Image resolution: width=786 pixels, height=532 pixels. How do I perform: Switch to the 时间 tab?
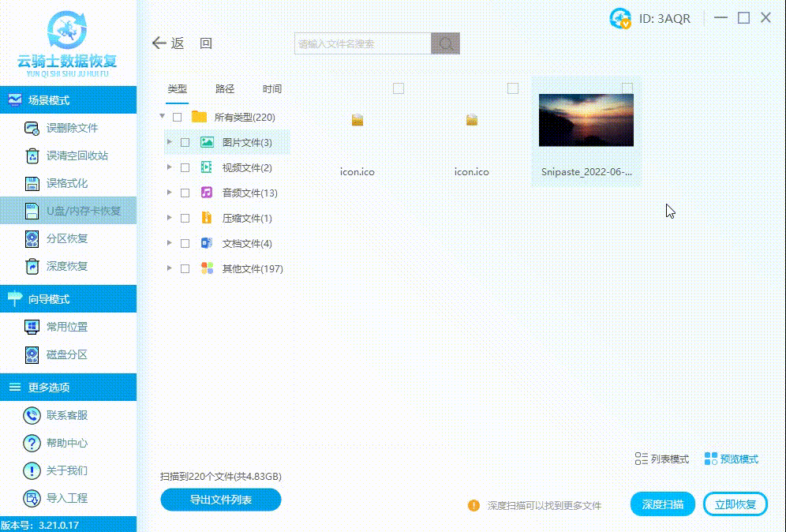click(272, 89)
